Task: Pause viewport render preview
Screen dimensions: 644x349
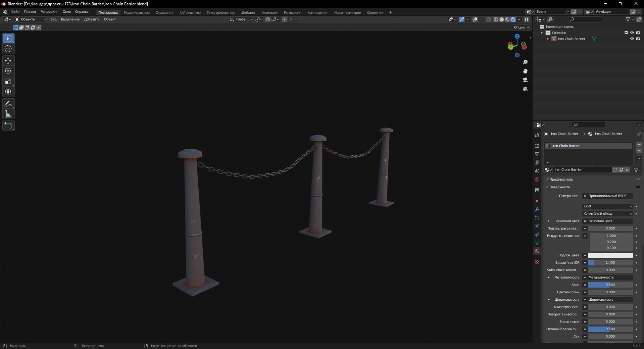Action: 527,19
